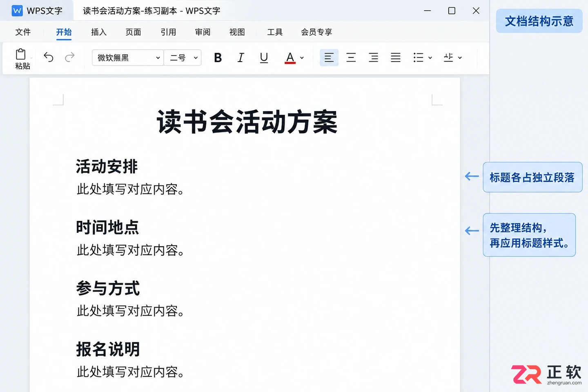The width and height of the screenshot is (588, 392).
Task: Open the 会员专享 tab
Action: click(316, 32)
